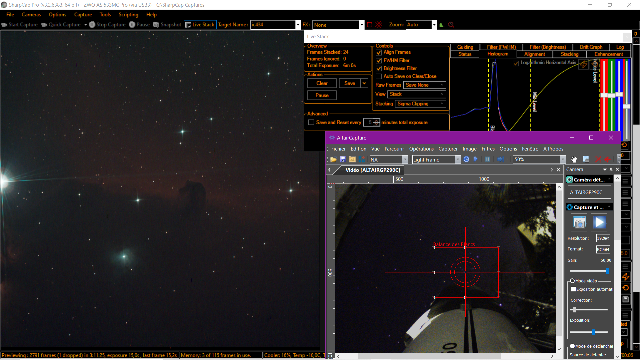Take a Snapshot in SharpCap
This screenshot has height=363, width=644.
167,25
